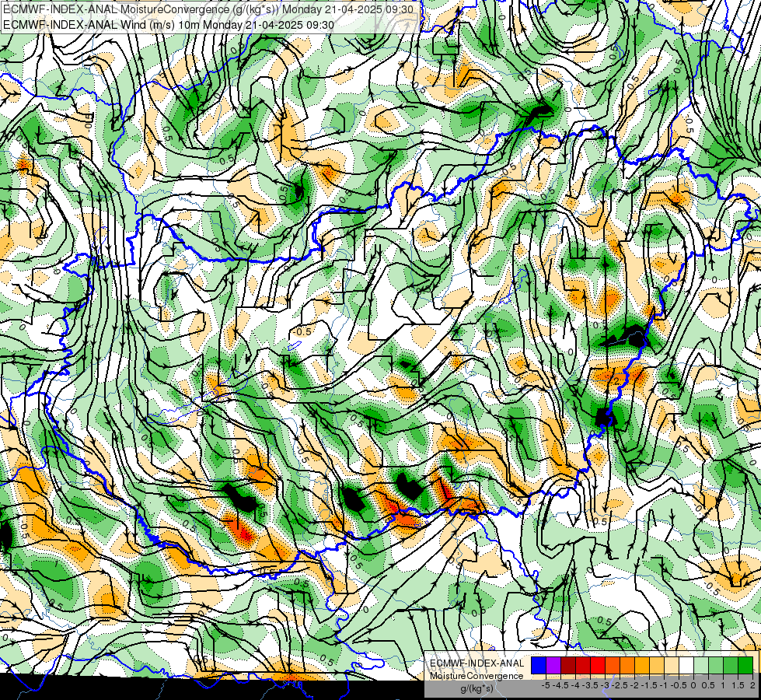761x700 pixels.
Task: Click the legend text MoistureConvergence
Action: [476, 676]
